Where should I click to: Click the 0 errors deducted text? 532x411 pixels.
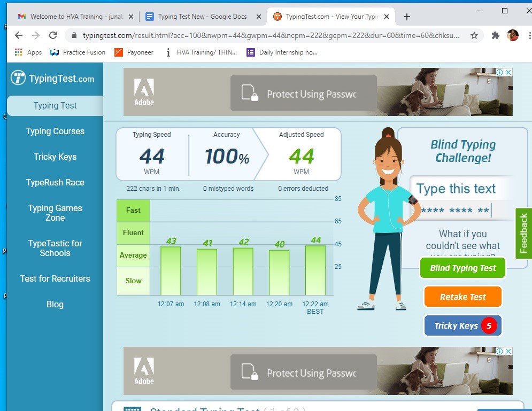pyautogui.click(x=303, y=189)
